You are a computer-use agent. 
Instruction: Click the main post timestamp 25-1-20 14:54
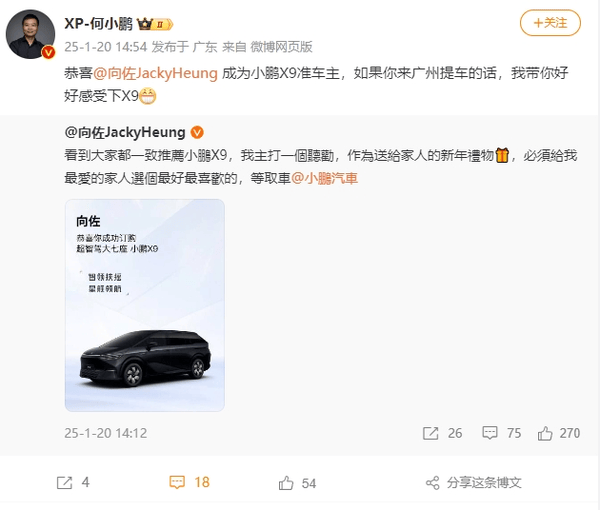(x=106, y=47)
